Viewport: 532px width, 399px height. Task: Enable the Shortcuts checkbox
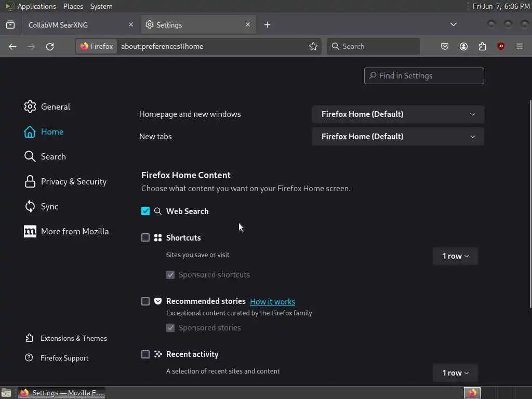[x=145, y=237]
